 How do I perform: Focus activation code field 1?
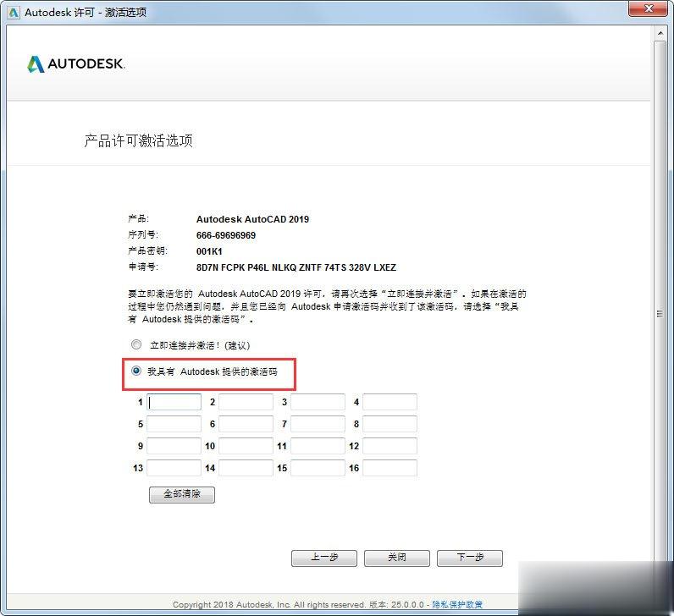pyautogui.click(x=174, y=402)
